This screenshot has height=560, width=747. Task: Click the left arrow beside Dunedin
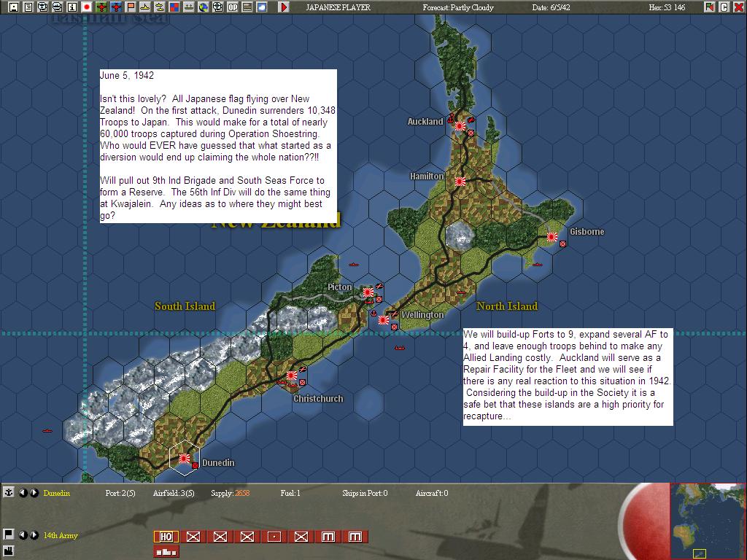tap(24, 492)
